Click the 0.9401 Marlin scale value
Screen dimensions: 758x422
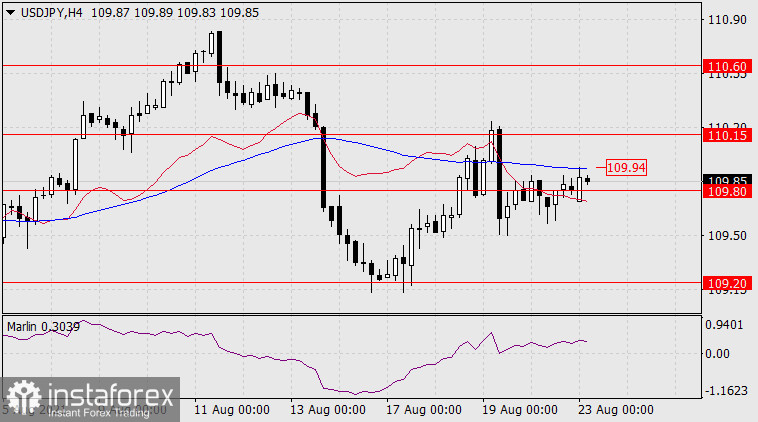[x=726, y=324]
